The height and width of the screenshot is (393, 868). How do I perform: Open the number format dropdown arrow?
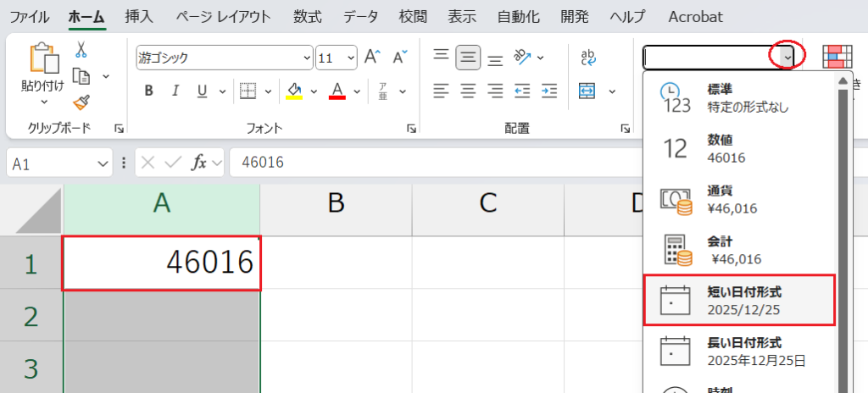787,57
